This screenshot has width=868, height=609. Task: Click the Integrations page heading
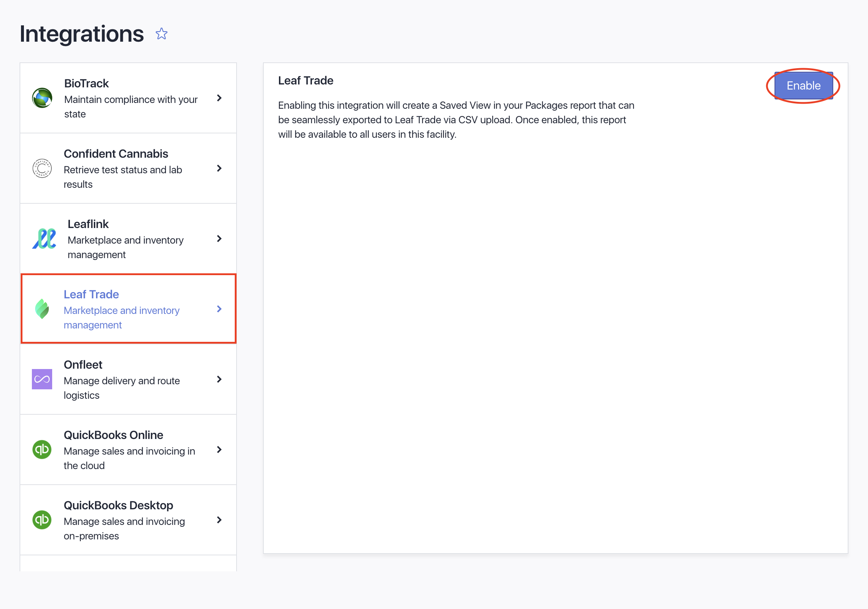click(82, 34)
